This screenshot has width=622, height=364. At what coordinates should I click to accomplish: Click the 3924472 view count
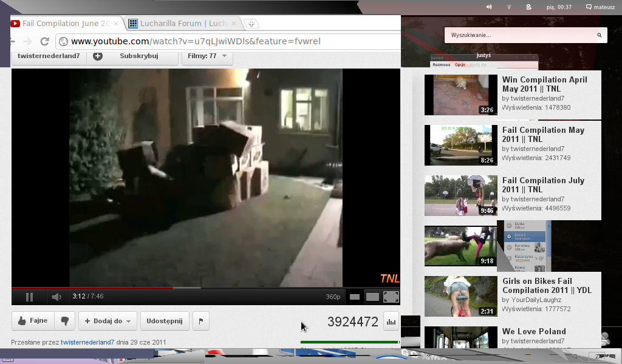(x=353, y=322)
